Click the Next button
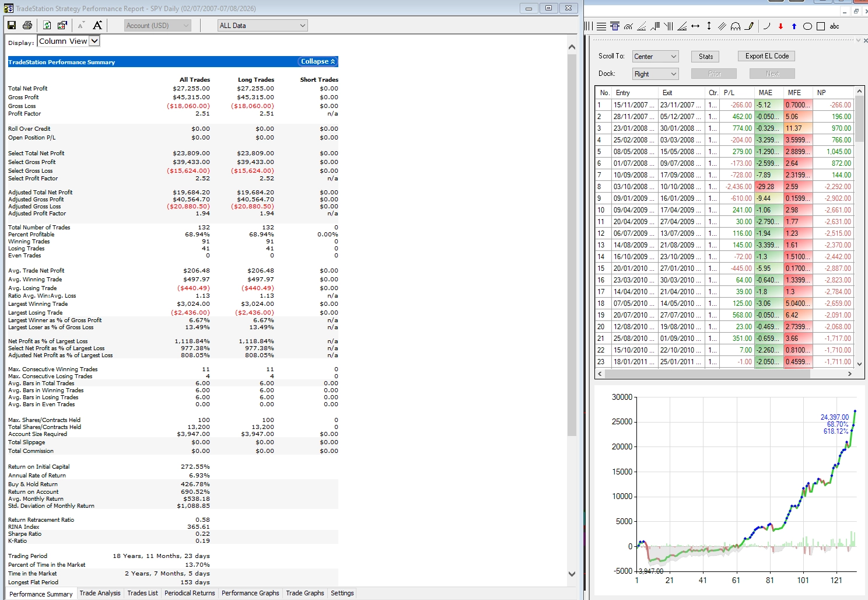 772,74
